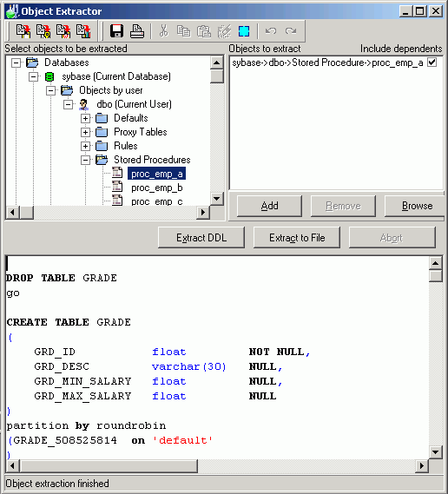Click the Copy icon in toolbar
This screenshot has width=448, height=494.
[x=183, y=31]
